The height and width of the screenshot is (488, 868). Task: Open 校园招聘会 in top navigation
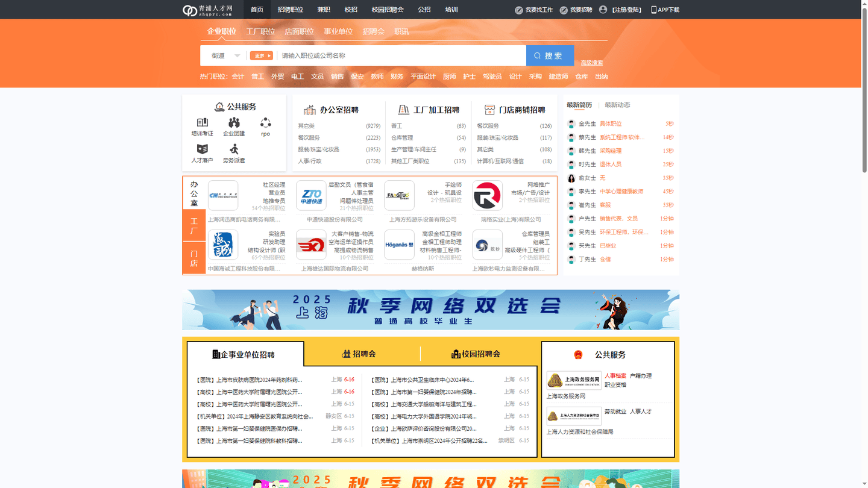(388, 10)
